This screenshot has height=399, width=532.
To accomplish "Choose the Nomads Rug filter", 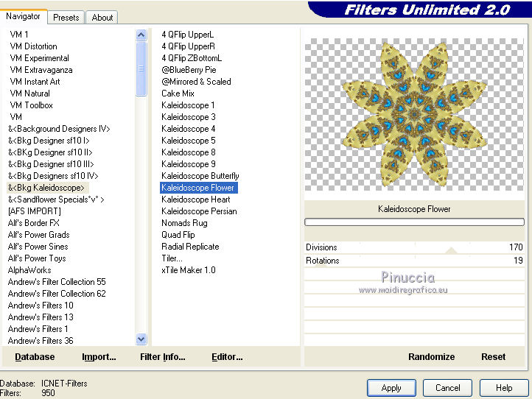I will [184, 223].
